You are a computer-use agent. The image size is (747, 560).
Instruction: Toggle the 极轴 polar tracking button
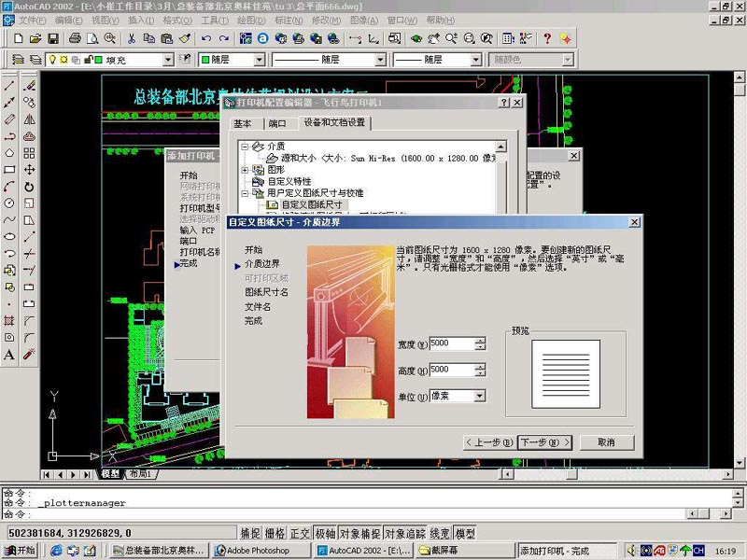point(325,533)
